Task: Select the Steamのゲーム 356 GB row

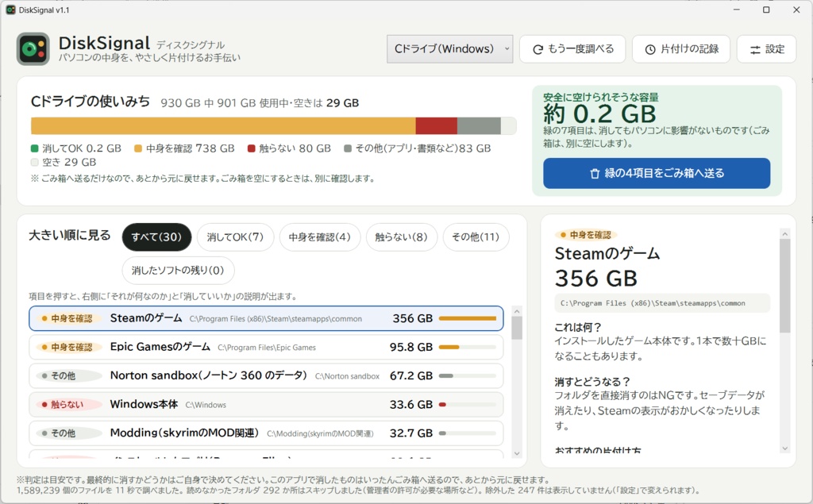Action: click(266, 318)
